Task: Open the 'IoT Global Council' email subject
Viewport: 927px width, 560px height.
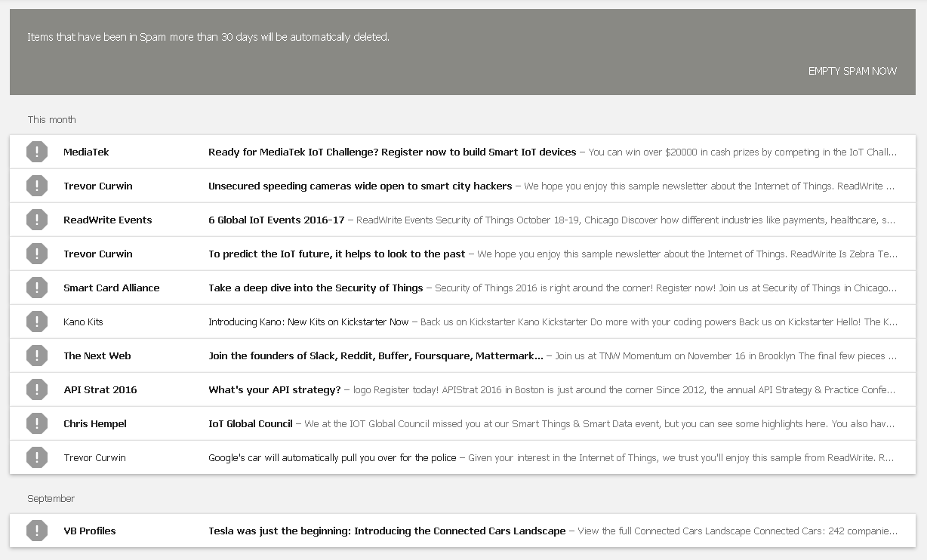Action: 251,423
